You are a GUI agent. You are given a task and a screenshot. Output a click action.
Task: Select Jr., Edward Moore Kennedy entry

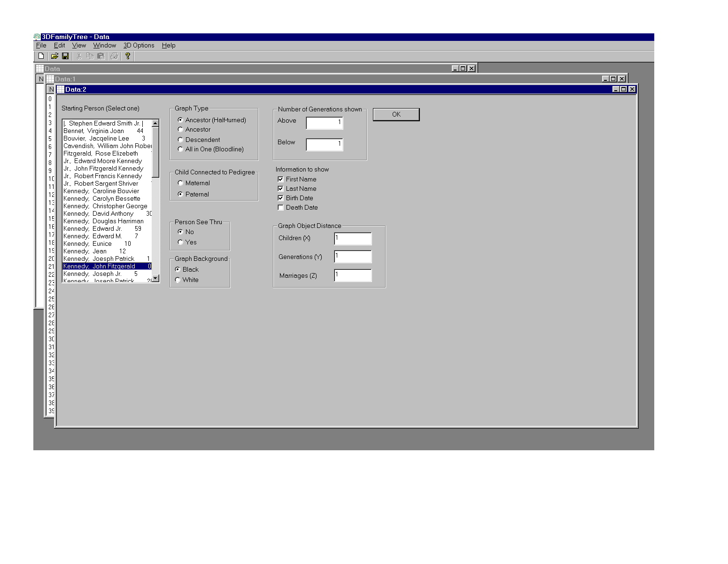point(107,161)
